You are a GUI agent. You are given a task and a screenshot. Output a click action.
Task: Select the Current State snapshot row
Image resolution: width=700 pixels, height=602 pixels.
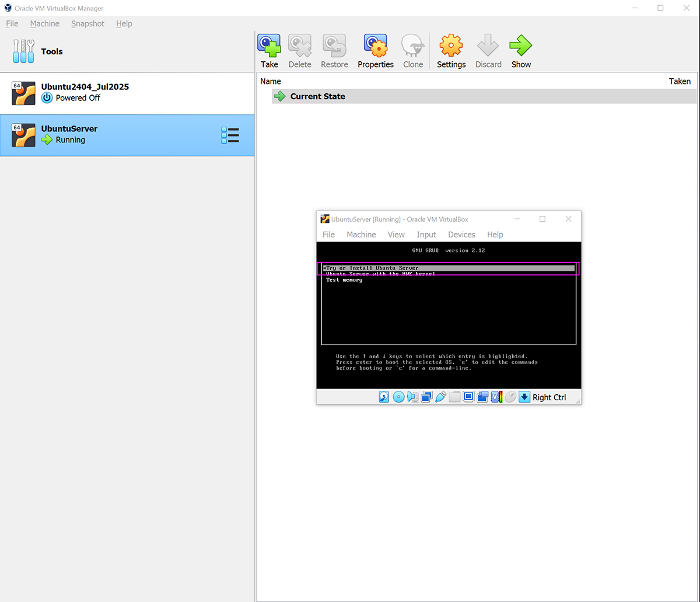point(484,96)
